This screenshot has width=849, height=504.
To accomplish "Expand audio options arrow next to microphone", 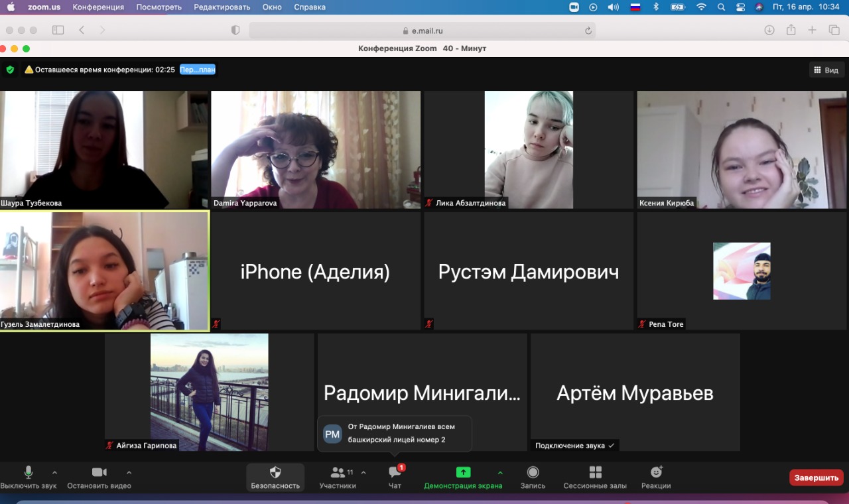I will 54,473.
